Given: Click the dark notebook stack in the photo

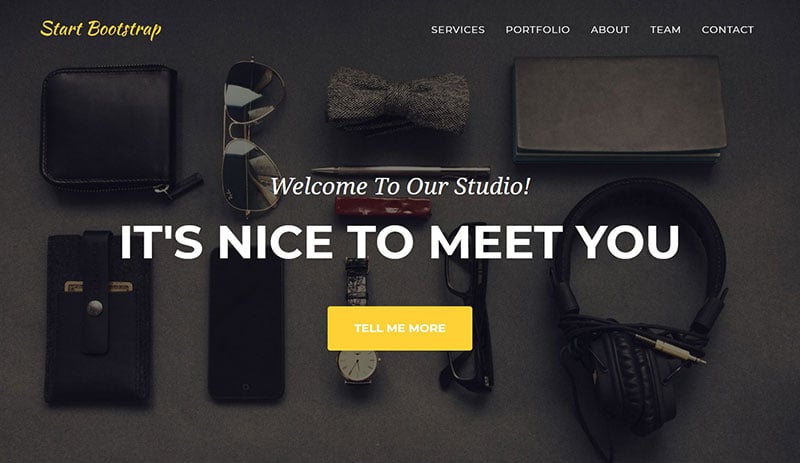Looking at the screenshot, I should (x=619, y=109).
